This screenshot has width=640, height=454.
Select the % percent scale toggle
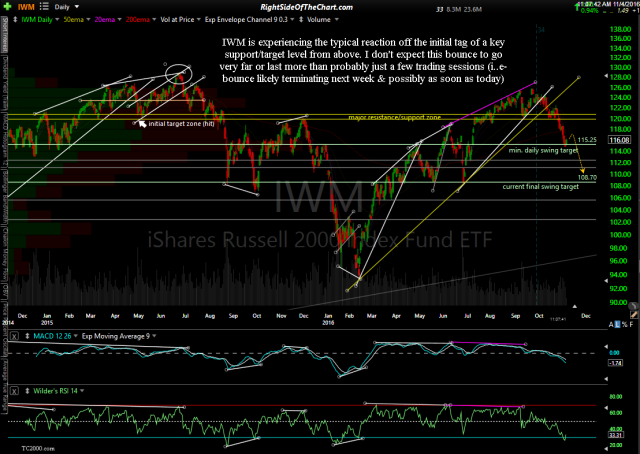[x=625, y=325]
